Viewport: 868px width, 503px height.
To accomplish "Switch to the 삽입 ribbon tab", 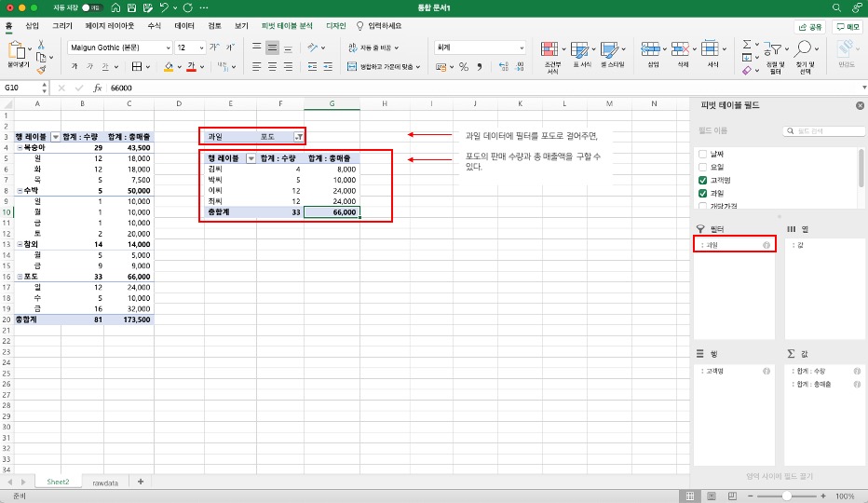I will coord(33,27).
